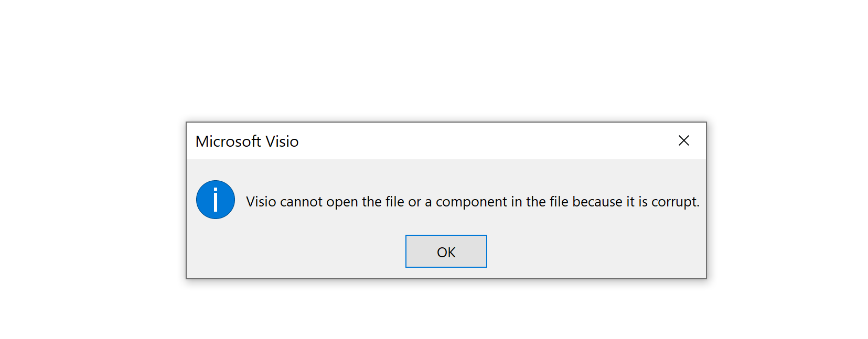Click the Microsoft Visio title text
Image resolution: width=868 pixels, height=339 pixels.
(x=247, y=141)
